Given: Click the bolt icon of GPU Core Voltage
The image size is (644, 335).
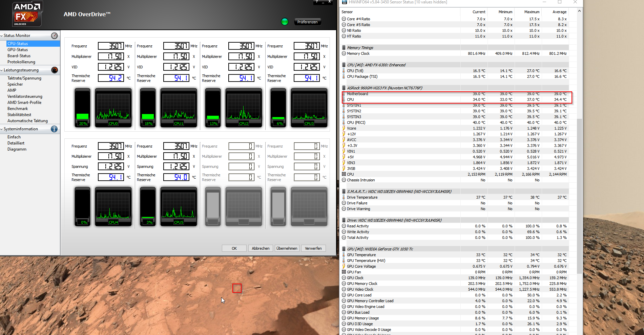Looking at the screenshot, I should pos(344,266).
